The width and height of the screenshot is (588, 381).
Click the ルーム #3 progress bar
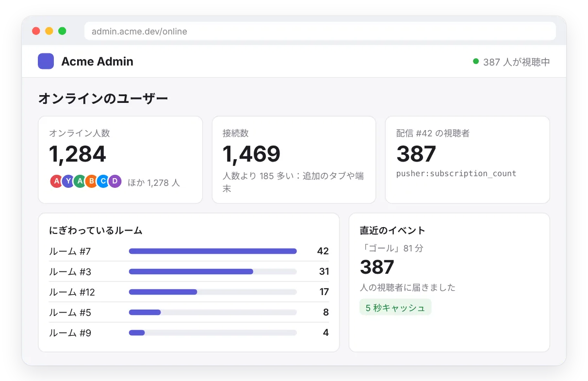coord(213,272)
